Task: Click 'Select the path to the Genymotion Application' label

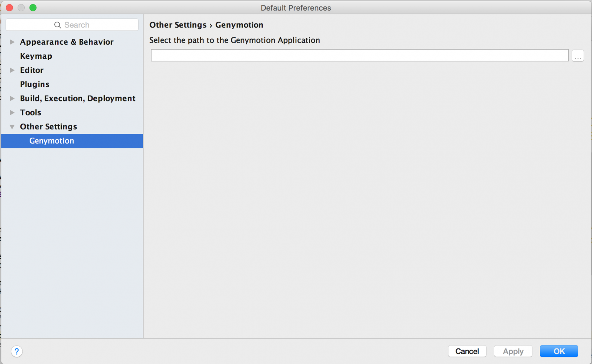Action: click(235, 40)
